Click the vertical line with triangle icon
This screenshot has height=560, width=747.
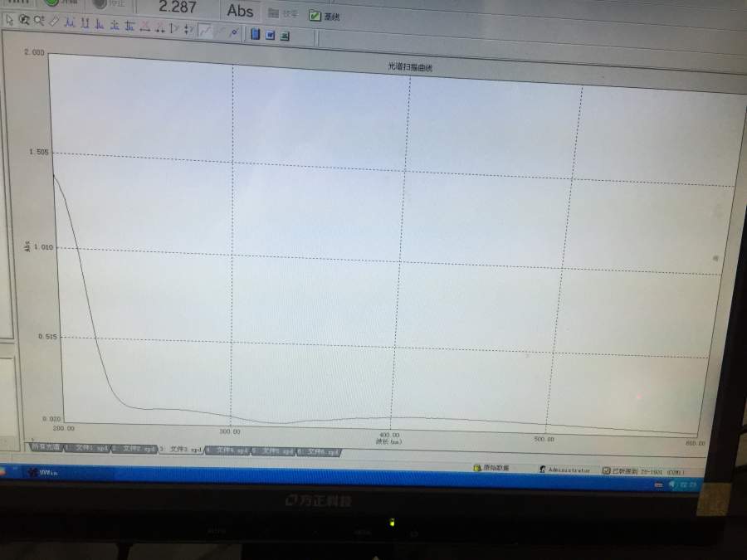tap(174, 28)
